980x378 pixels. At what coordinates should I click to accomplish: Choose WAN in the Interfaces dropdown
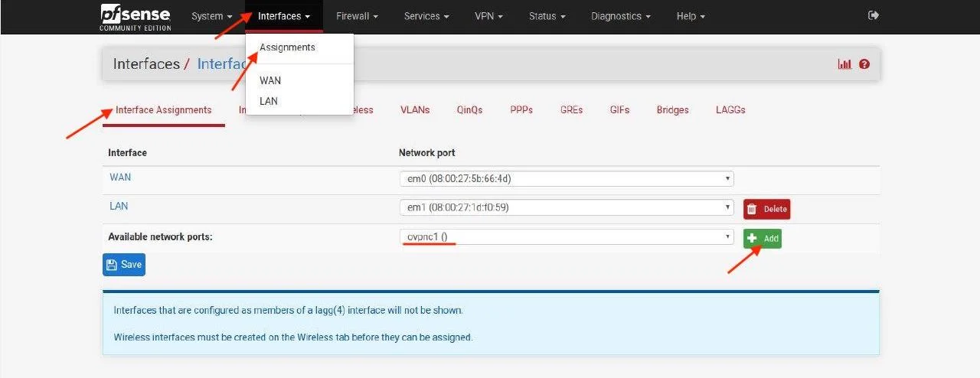point(270,80)
